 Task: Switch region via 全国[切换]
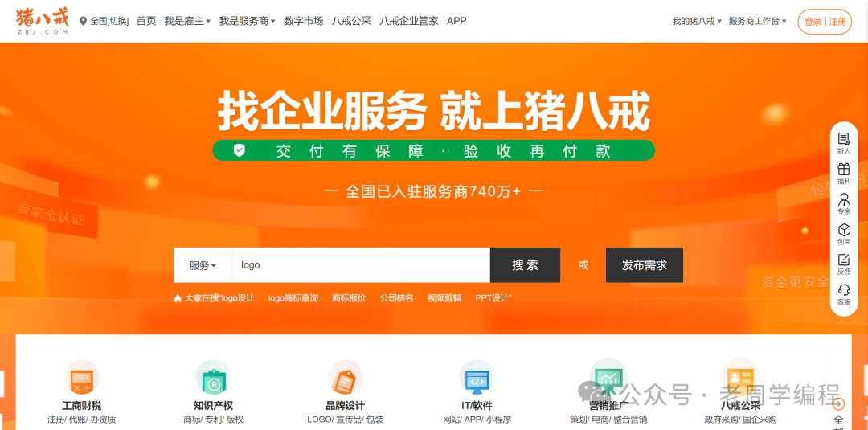click(x=109, y=21)
